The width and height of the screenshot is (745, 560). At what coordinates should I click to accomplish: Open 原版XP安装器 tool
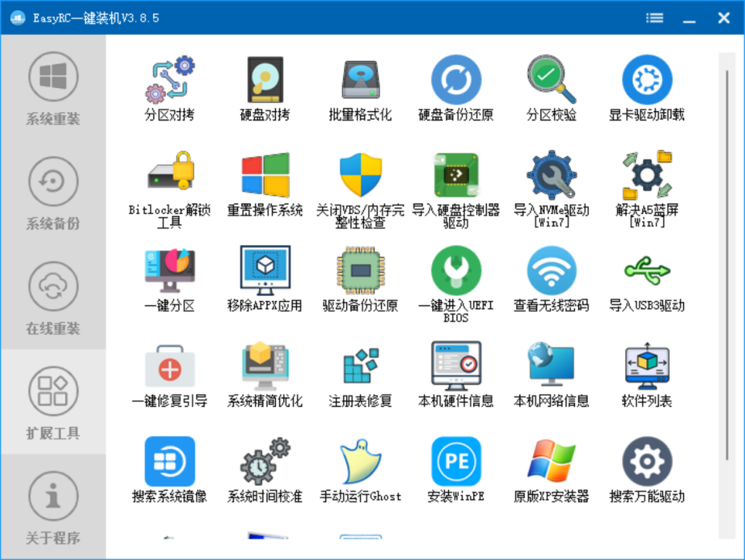[x=551, y=471]
